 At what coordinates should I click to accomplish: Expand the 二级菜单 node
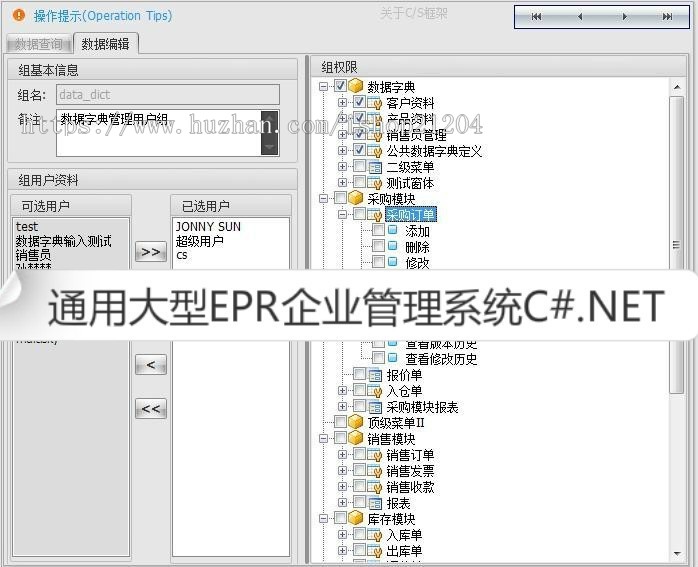click(x=342, y=166)
